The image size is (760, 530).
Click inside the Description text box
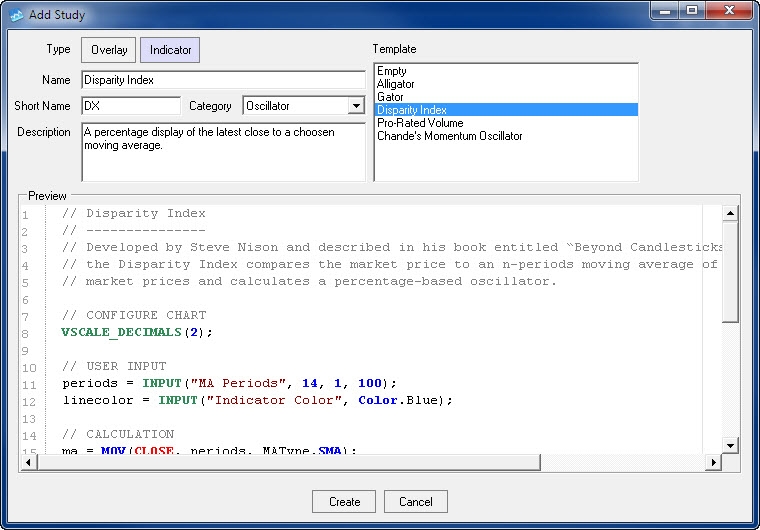coord(222,152)
